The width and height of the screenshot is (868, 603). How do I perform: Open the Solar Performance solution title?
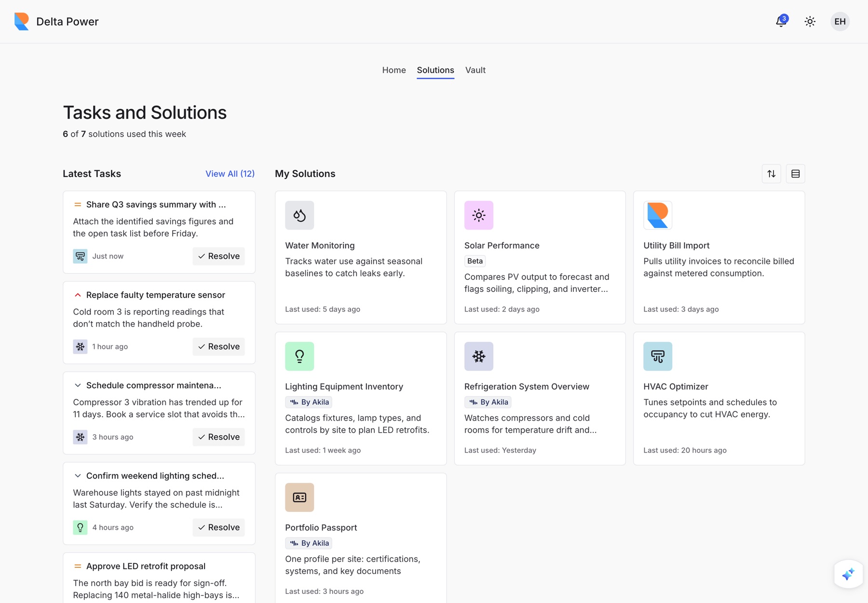502,246
